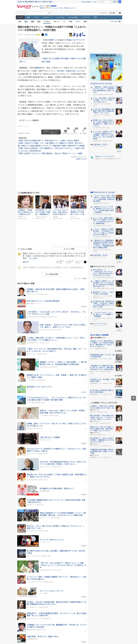This screenshot has width=138, height=644.
Task: Switch to the ライブ navigation tab
Action: click(x=37, y=17)
